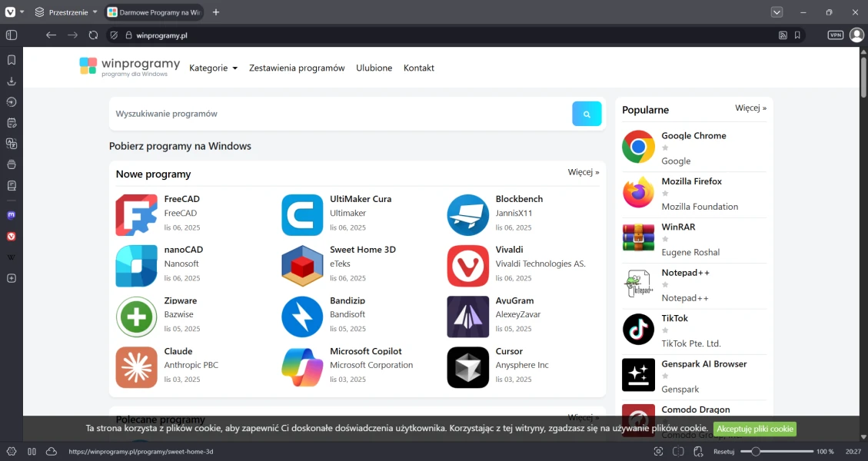Open the Microsoft Copilot program link
The height and width of the screenshot is (461, 868).
[365, 351]
